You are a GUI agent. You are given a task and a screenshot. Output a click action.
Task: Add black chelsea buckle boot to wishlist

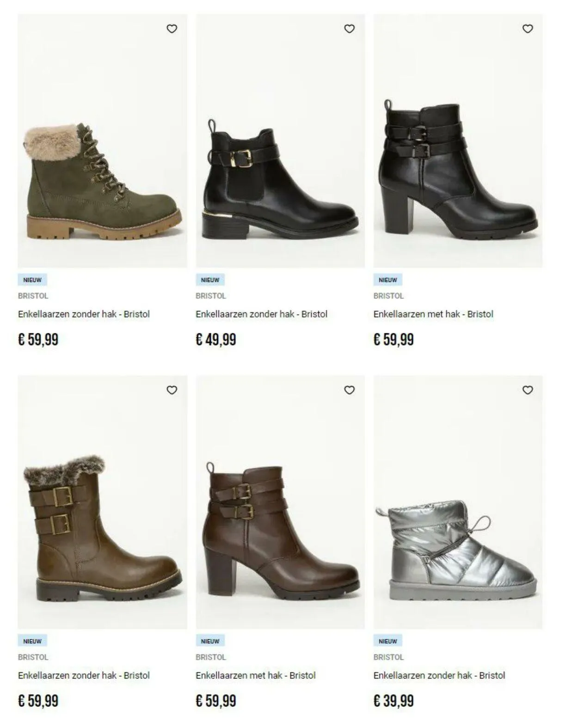point(350,29)
